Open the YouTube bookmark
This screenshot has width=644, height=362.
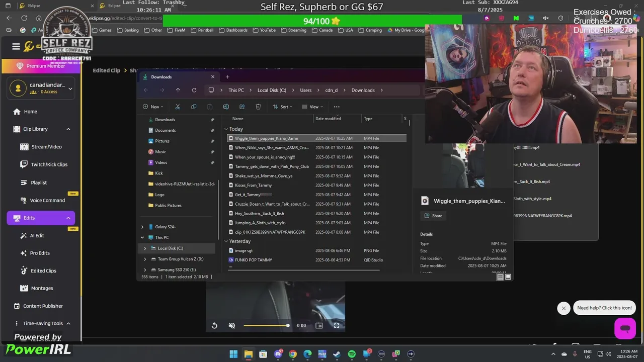(264, 30)
